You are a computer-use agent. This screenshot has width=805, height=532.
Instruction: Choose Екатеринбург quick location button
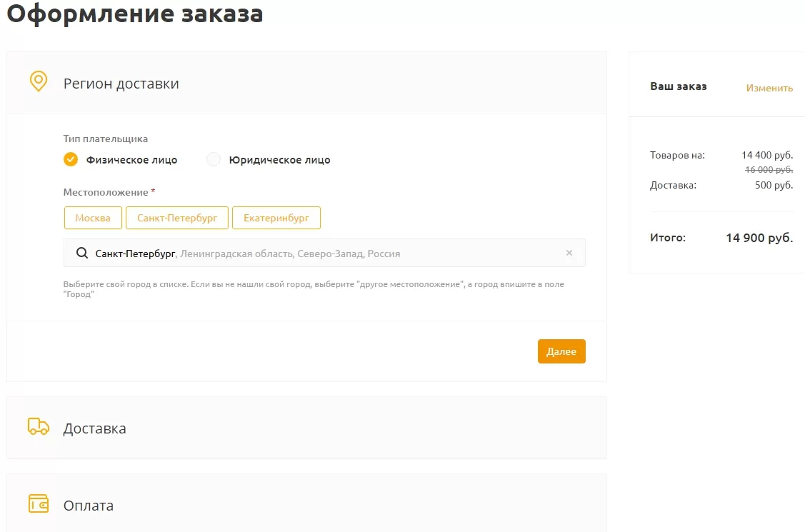pos(276,218)
